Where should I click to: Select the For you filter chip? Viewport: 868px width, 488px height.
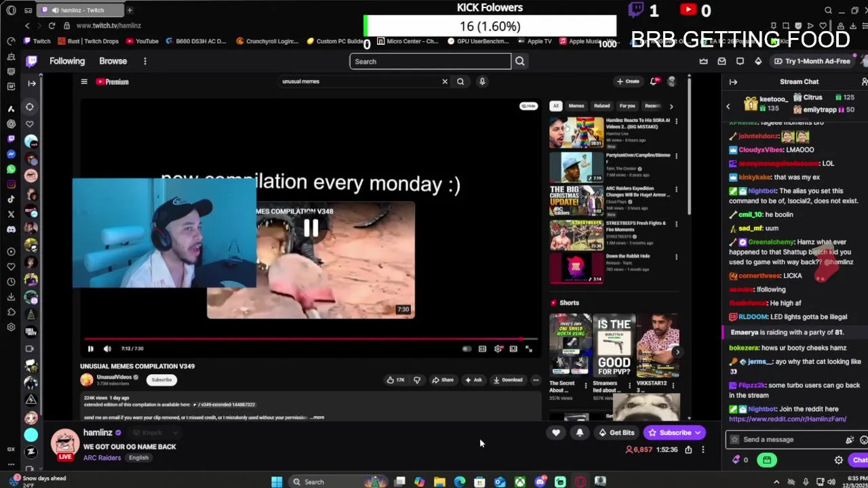point(627,106)
